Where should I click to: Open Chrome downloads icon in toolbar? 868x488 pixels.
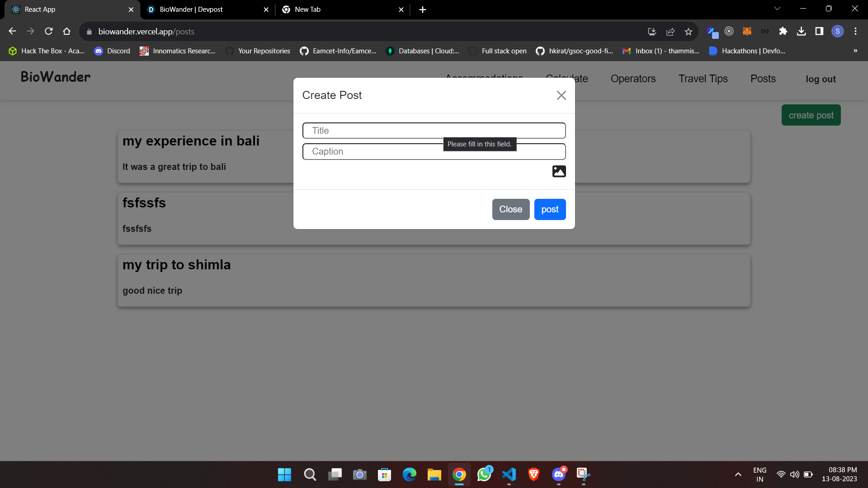pos(801,31)
